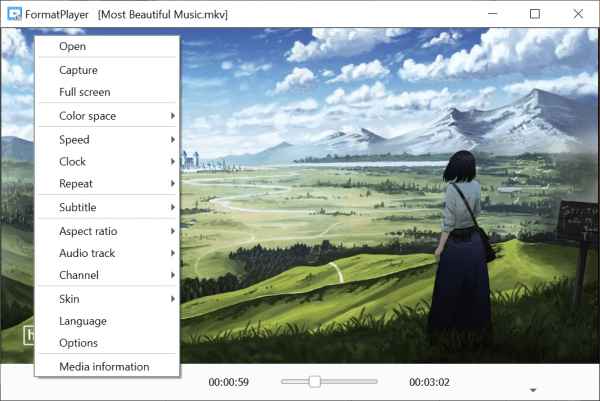
Task: Click elapsed time 00:00:59
Action: [x=228, y=382]
